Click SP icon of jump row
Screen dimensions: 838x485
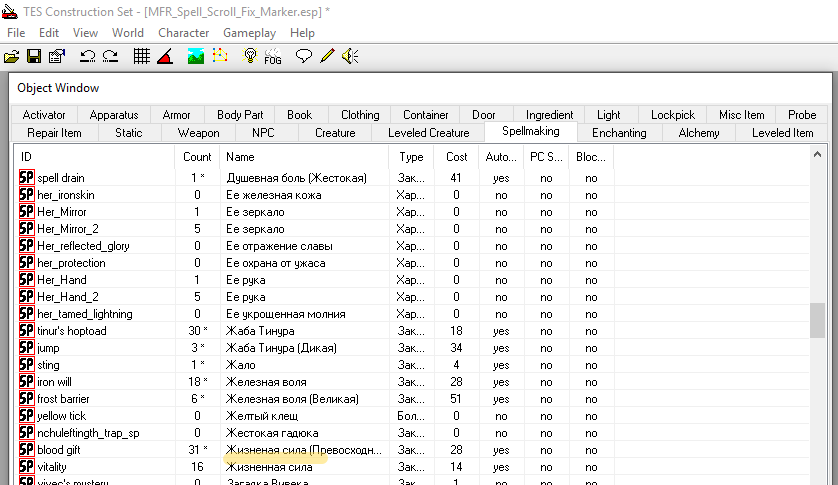click(26, 348)
